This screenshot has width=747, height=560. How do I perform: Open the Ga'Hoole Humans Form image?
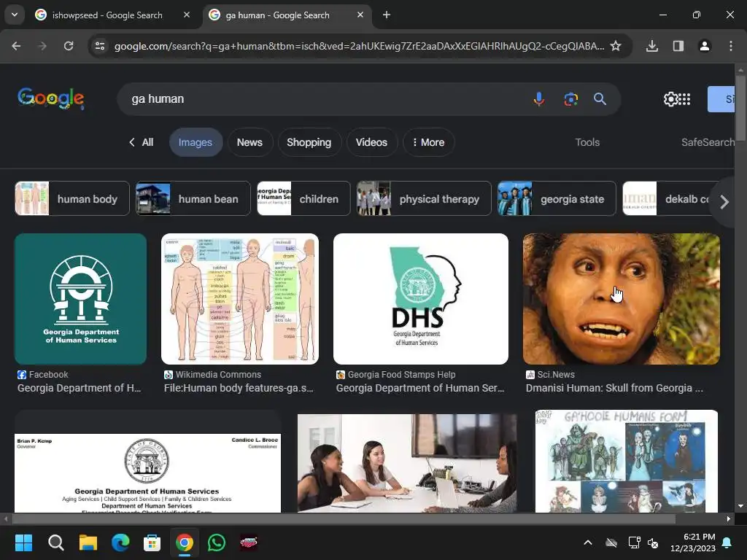tap(627, 461)
